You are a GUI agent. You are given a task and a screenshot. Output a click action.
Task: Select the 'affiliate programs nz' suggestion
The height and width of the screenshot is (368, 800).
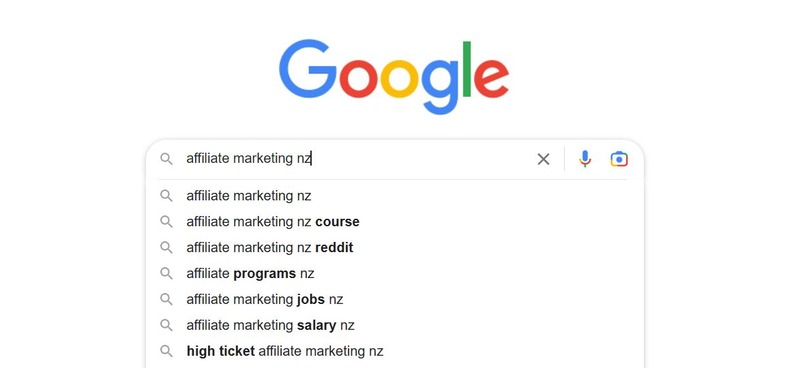(x=394, y=274)
